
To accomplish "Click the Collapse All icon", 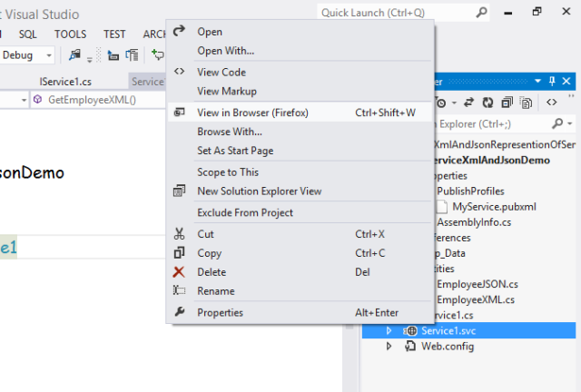I will click(x=507, y=103).
